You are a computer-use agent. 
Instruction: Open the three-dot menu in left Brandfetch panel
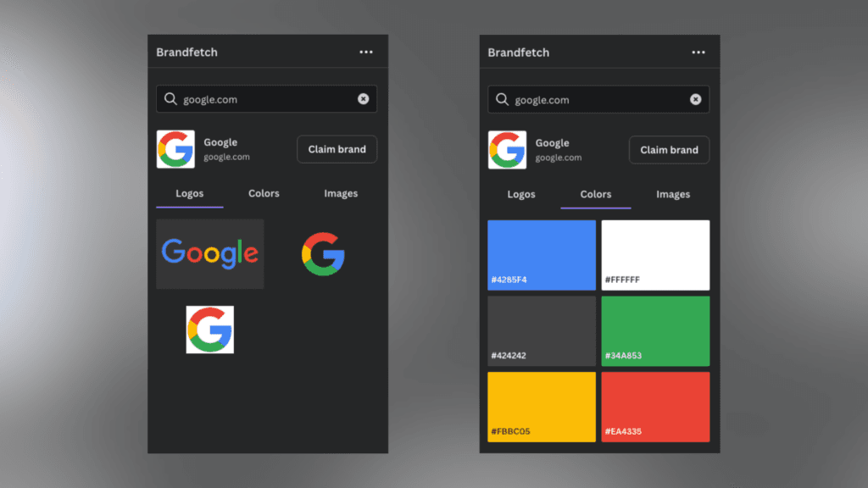pos(366,52)
